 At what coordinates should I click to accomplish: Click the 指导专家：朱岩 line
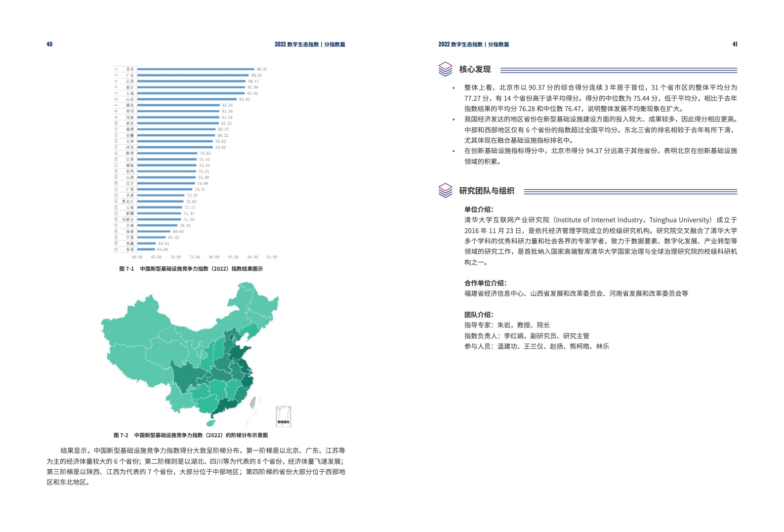click(x=507, y=325)
